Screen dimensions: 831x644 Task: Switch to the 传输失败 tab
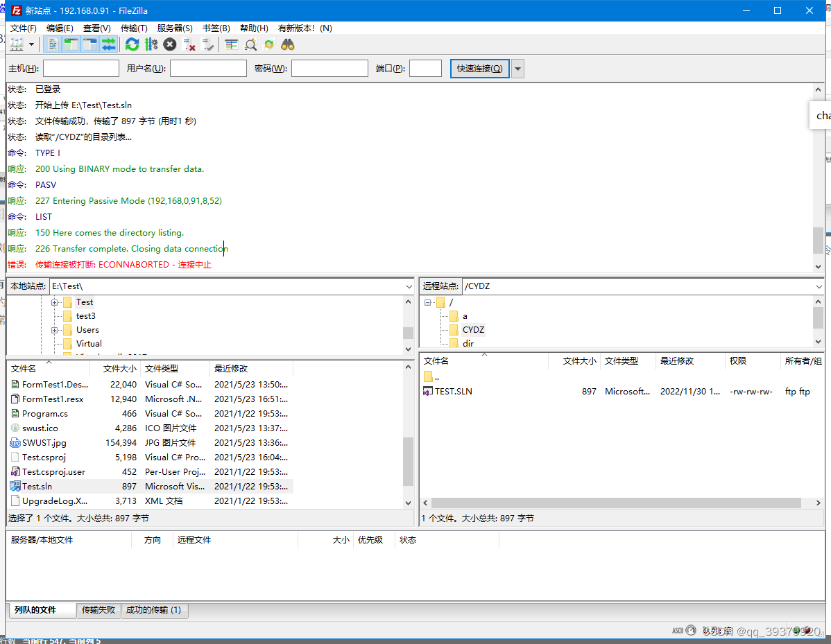pyautogui.click(x=98, y=610)
